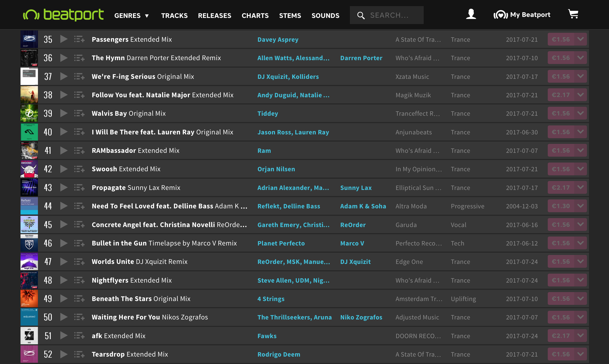Add Need To Feel Loved to queue
The height and width of the screenshot is (364, 609).
[x=79, y=206]
